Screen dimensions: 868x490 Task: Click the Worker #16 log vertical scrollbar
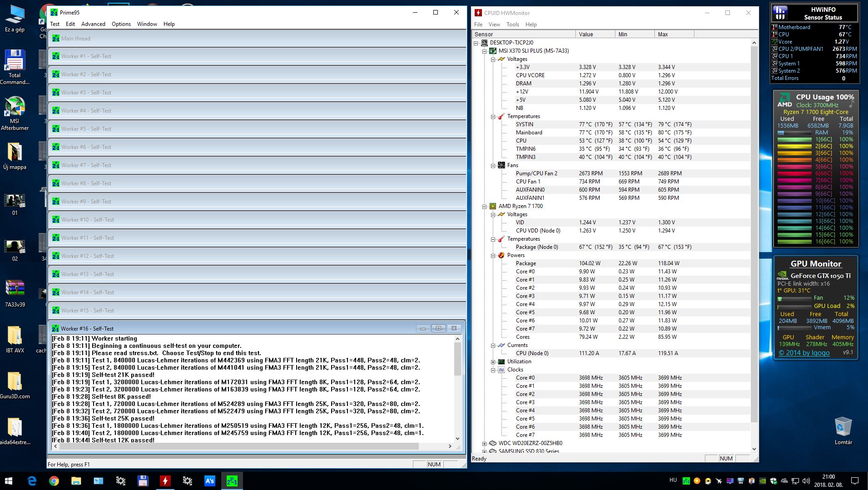point(457,389)
